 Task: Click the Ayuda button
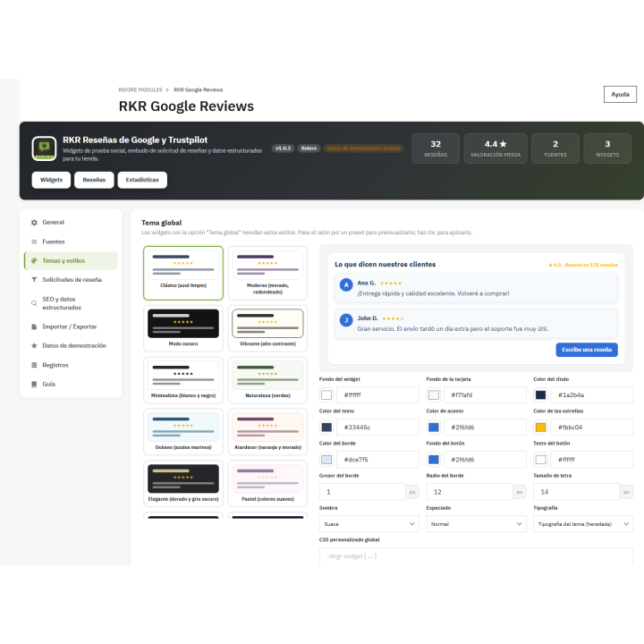coord(620,94)
